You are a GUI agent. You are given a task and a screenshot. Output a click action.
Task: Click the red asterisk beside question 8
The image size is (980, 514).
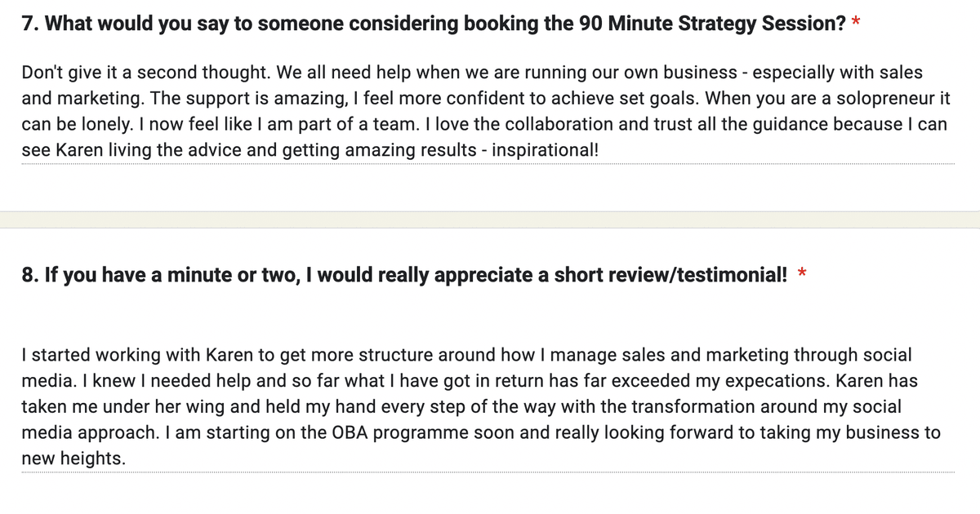click(x=803, y=274)
